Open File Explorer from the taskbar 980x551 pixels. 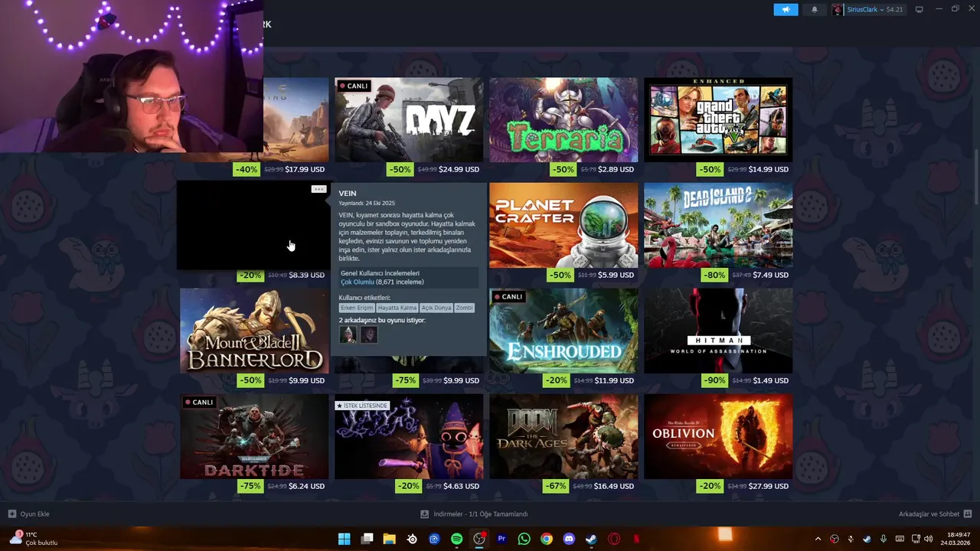click(x=389, y=539)
